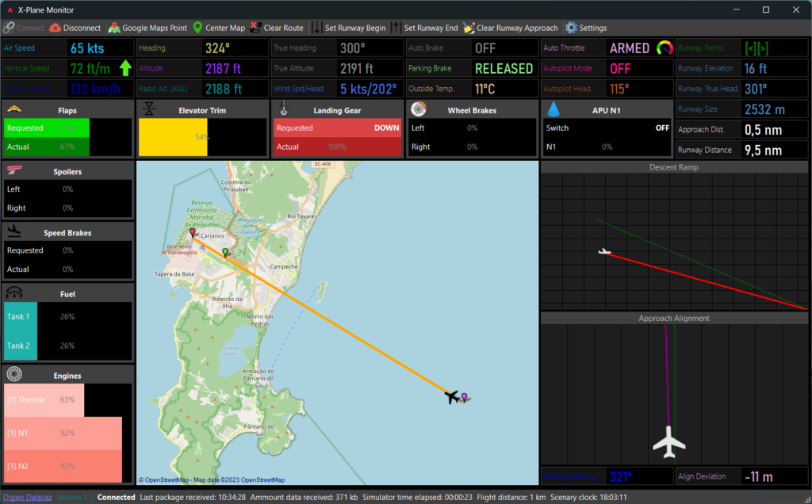Viewport: 812px width, 504px height.
Task: Click the blue APU N1 cone icon
Action: (553, 109)
